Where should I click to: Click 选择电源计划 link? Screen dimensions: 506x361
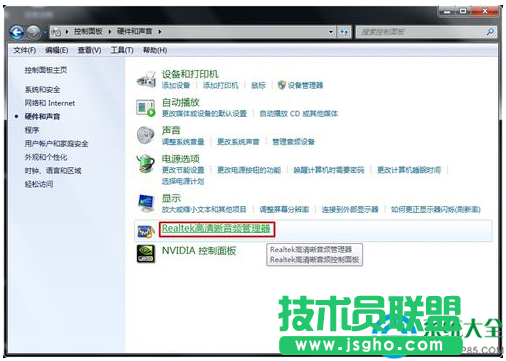point(183,181)
